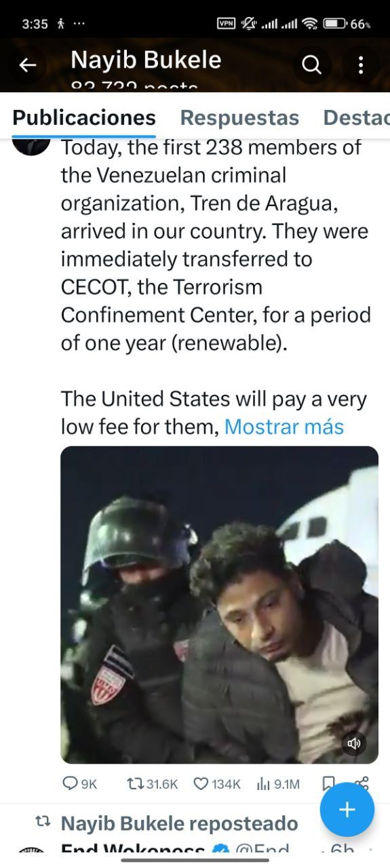Switch to the Respuestas tab
This screenshot has height=868, width=390.
coord(239,118)
